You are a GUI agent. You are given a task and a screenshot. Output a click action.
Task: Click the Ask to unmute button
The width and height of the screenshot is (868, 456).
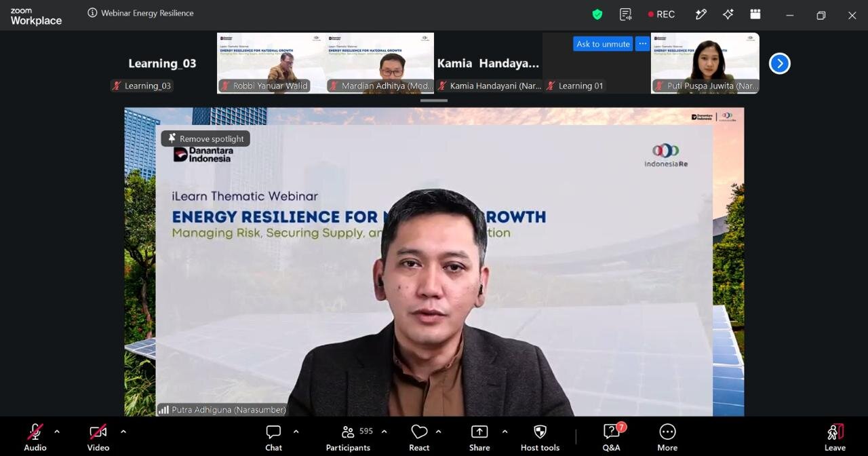point(603,43)
